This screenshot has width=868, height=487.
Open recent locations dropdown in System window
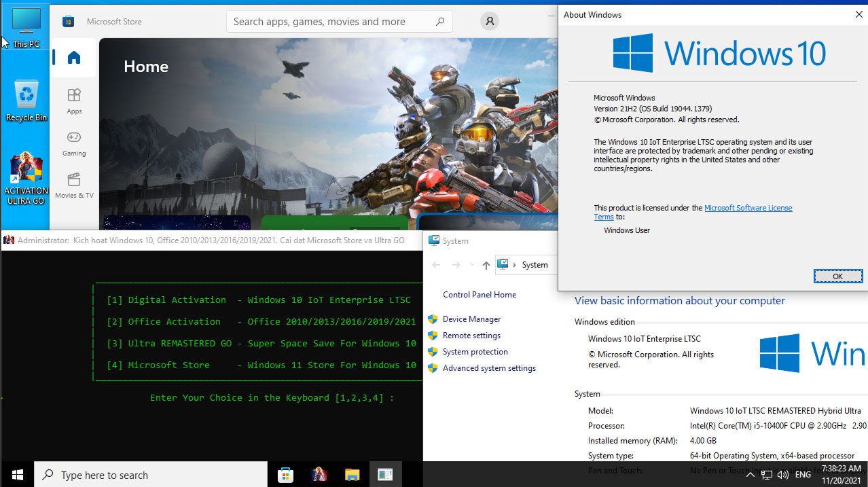tap(471, 266)
